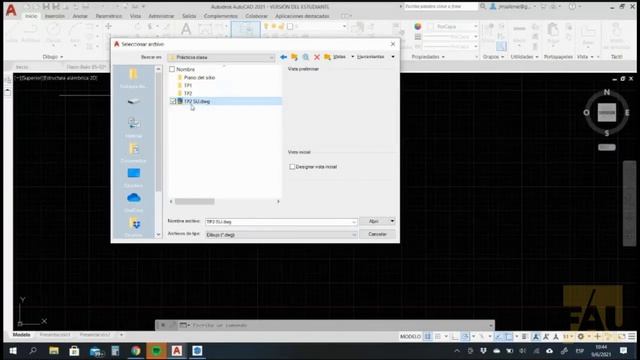The height and width of the screenshot is (360, 640).
Task: Enable Designar vista inicial checkbox
Action: coord(292,167)
